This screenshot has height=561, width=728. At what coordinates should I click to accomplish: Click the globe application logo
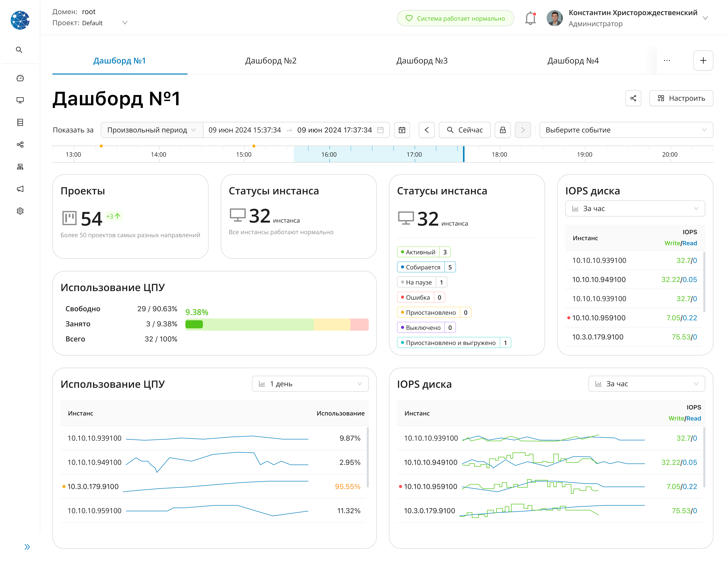point(20,20)
